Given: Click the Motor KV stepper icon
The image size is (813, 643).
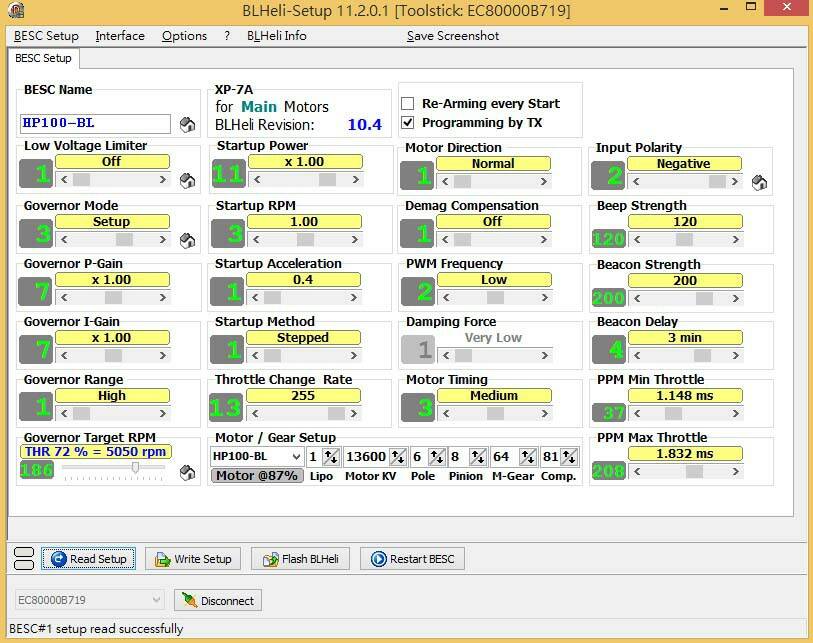Looking at the screenshot, I should click(398, 457).
